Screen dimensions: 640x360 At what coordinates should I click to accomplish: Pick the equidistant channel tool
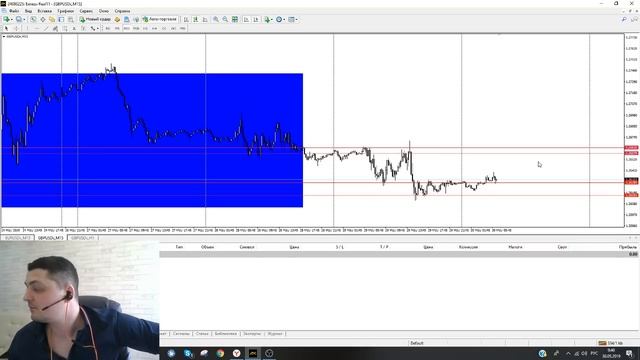point(56,28)
